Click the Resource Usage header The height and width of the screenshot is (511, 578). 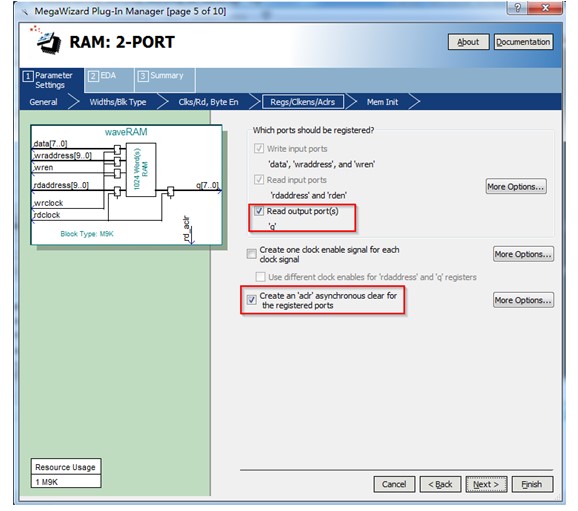point(66,467)
